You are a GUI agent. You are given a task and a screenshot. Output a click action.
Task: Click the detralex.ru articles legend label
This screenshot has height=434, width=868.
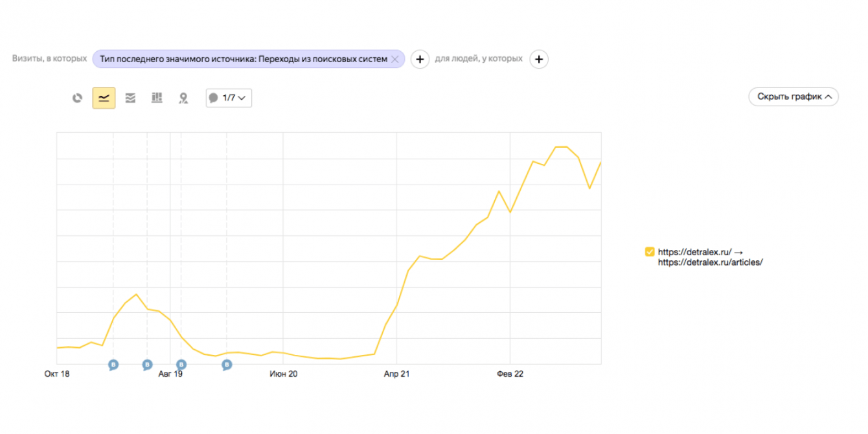click(710, 257)
